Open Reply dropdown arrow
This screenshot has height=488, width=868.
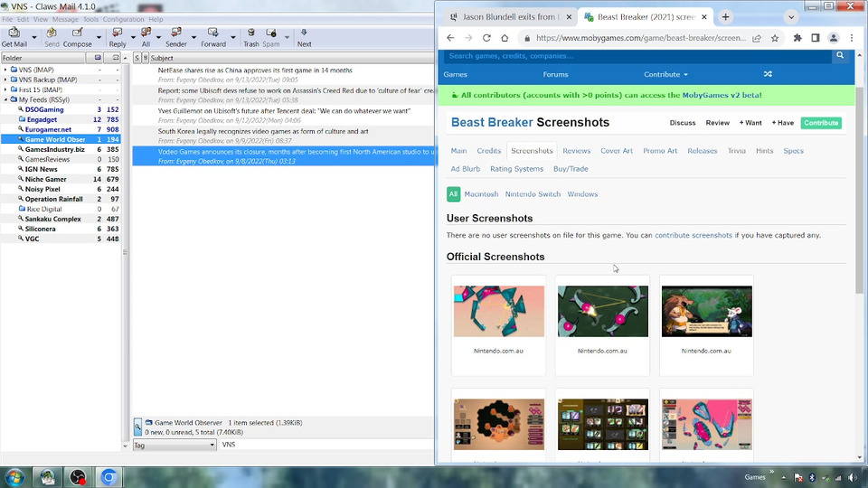pyautogui.click(x=133, y=38)
